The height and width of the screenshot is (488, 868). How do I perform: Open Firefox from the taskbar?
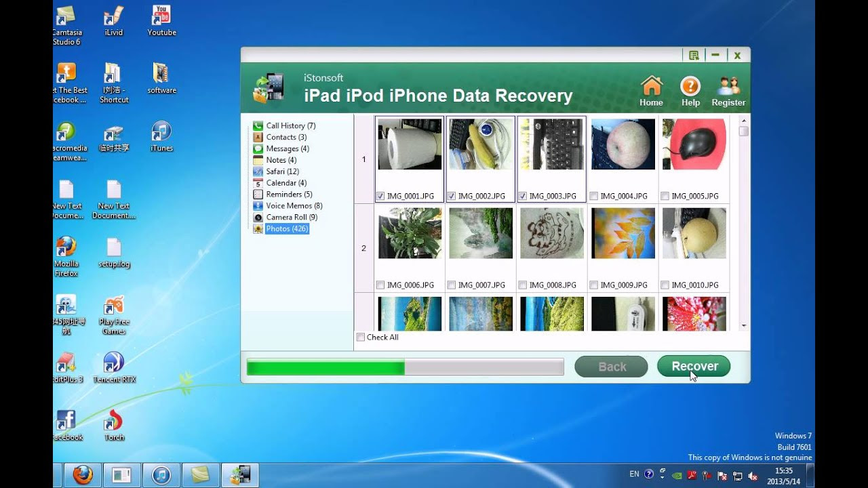point(83,475)
